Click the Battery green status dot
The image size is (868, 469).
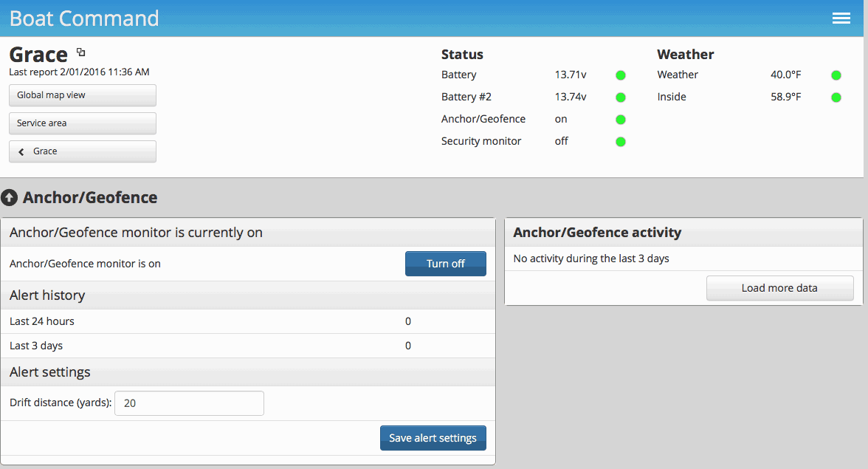pos(620,75)
